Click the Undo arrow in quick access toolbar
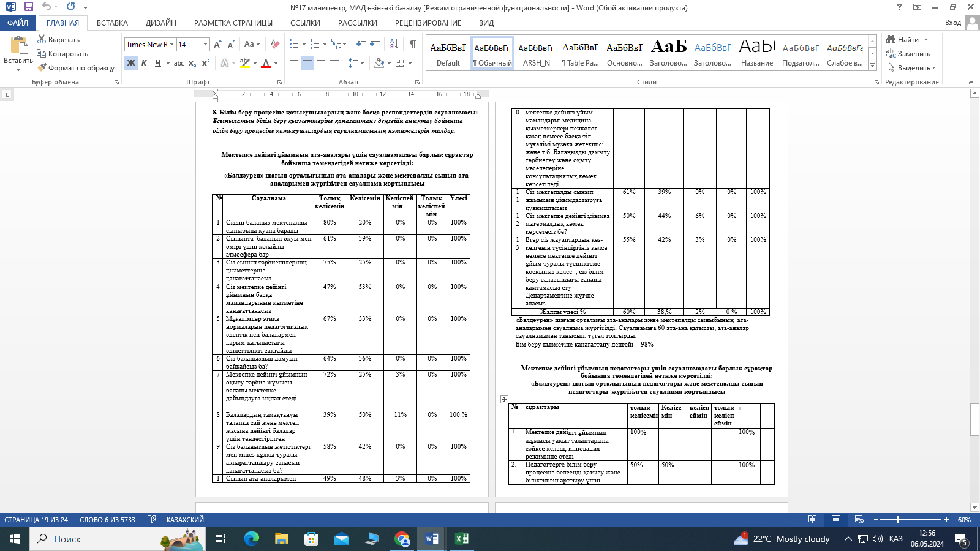The width and height of the screenshot is (980, 551). click(x=47, y=7)
